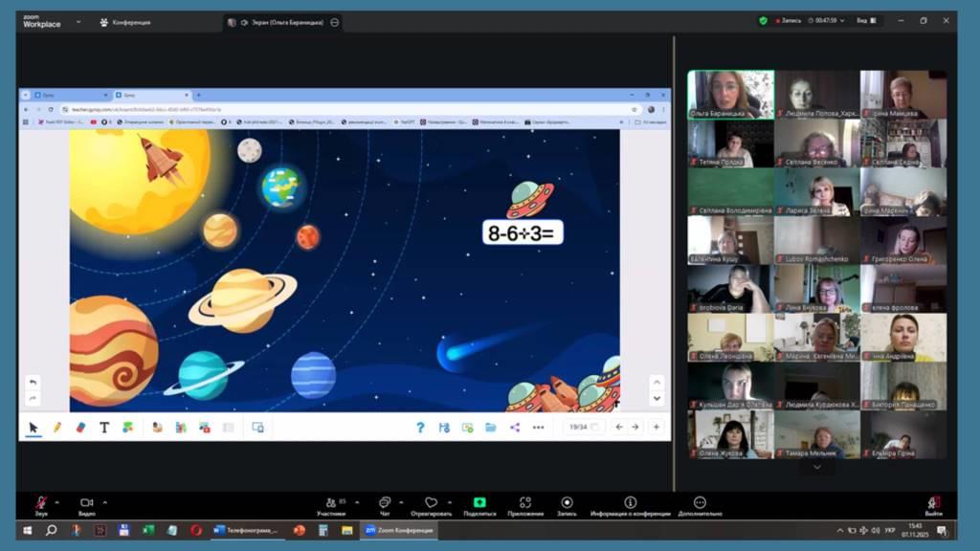Image resolution: width=980 pixels, height=551 pixels.
Task: Expand the audio options arrow next to Звук
Action: (x=56, y=501)
